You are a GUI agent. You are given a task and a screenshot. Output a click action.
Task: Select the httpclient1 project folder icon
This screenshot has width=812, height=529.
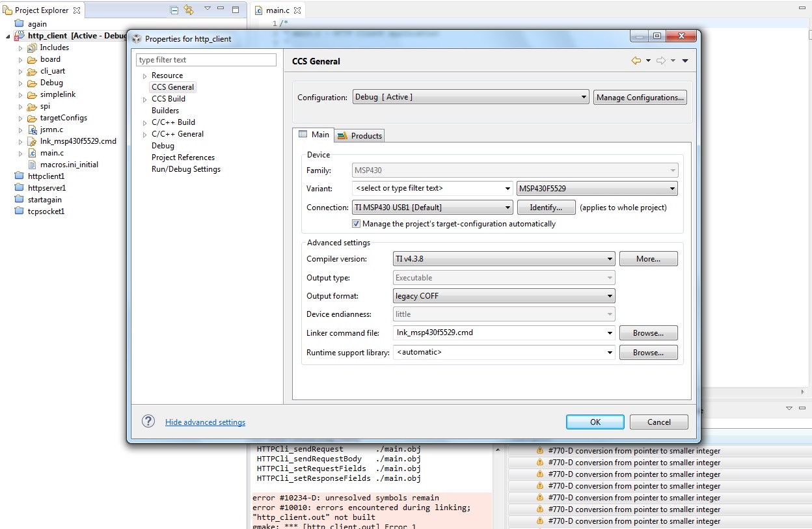(19, 176)
